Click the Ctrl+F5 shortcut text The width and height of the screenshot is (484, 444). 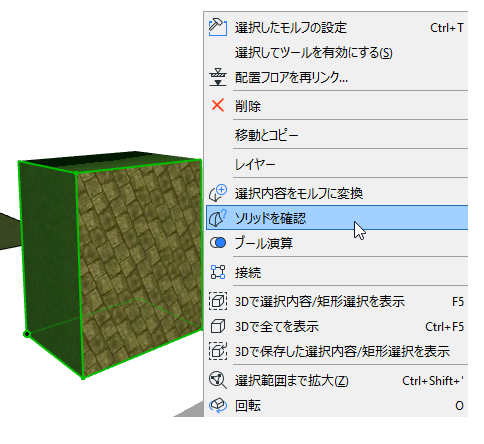coord(444,327)
